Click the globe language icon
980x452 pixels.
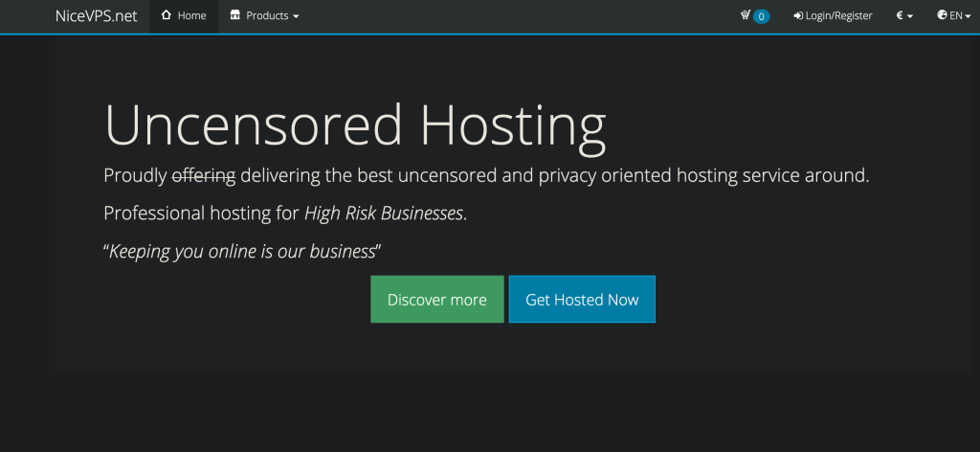942,15
